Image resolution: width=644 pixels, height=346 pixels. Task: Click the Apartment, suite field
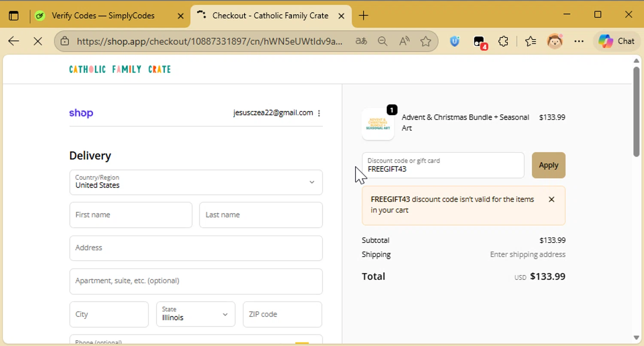196,281
